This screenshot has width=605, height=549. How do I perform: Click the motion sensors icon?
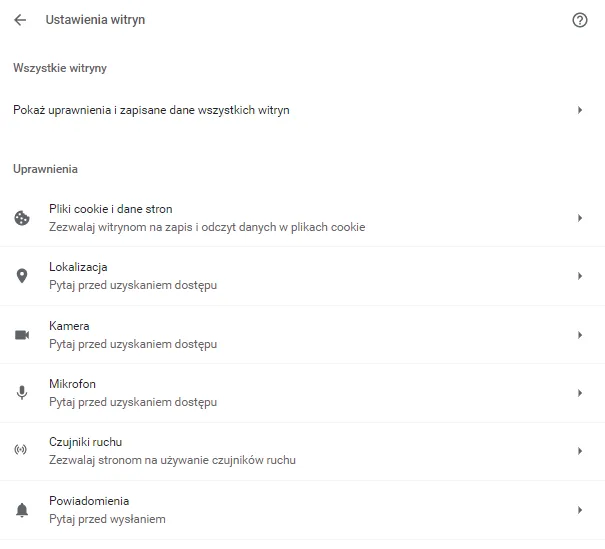coord(22,451)
